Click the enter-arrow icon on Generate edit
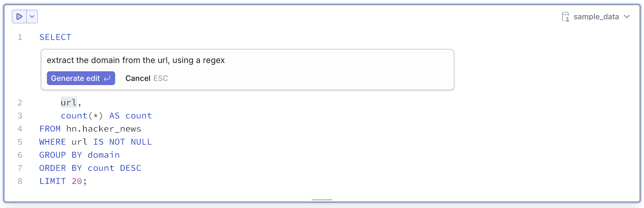Image resolution: width=644 pixels, height=208 pixels. pos(107,78)
